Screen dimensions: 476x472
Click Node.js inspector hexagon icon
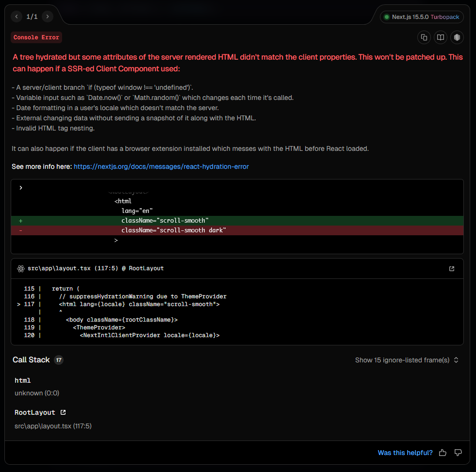coord(457,37)
